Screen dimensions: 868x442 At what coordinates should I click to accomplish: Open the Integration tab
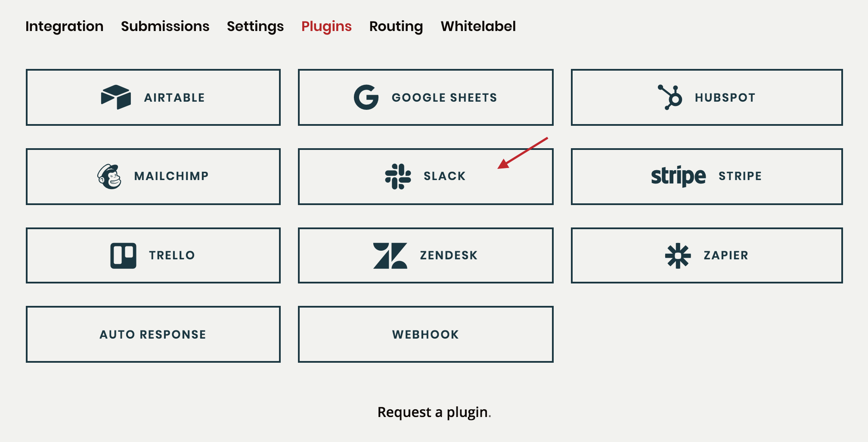[65, 26]
